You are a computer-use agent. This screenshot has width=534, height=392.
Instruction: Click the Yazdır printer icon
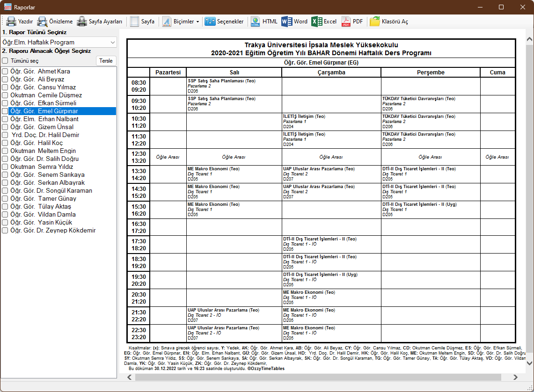pyautogui.click(x=11, y=22)
